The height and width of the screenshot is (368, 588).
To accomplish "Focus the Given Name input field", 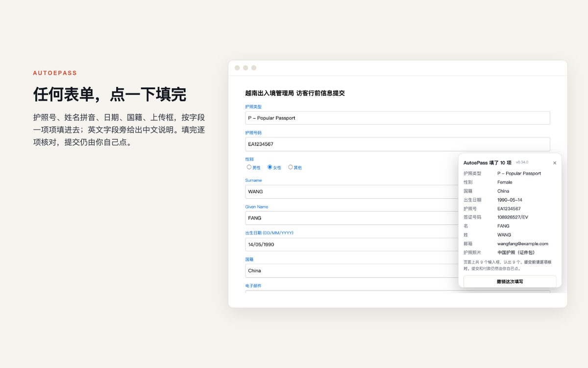I will click(x=352, y=218).
